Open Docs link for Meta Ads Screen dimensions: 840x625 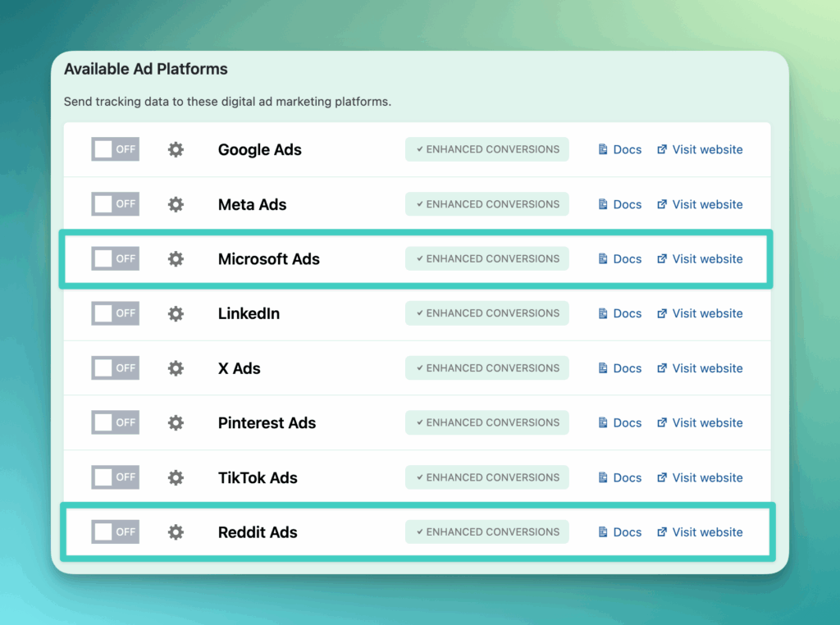(620, 204)
